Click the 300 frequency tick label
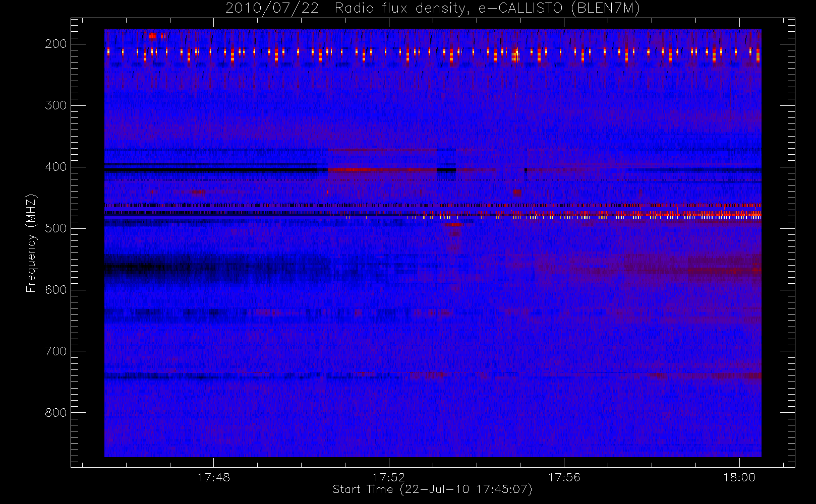This screenshot has height=504, width=816. [56, 105]
